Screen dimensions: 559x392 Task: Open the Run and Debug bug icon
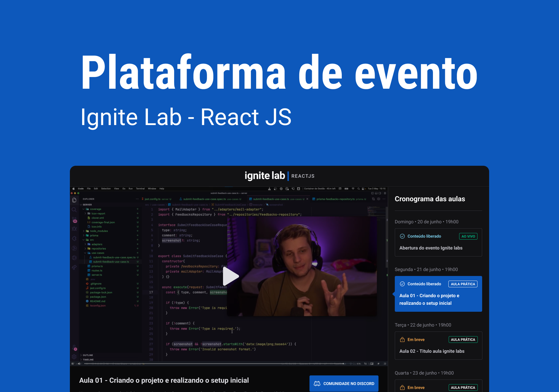pos(74,229)
